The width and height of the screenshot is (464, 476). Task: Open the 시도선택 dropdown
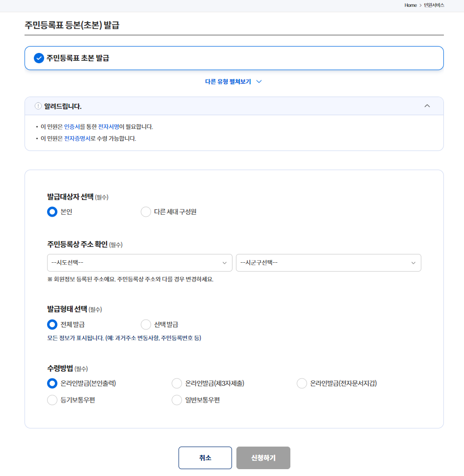(140, 263)
